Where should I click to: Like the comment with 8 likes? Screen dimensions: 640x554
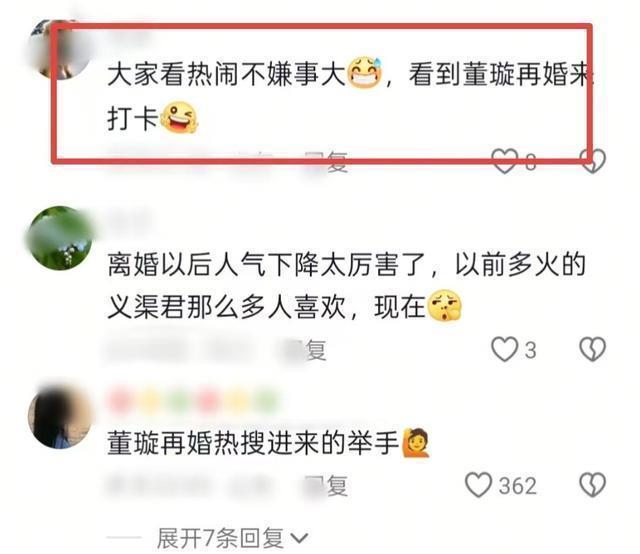(504, 161)
